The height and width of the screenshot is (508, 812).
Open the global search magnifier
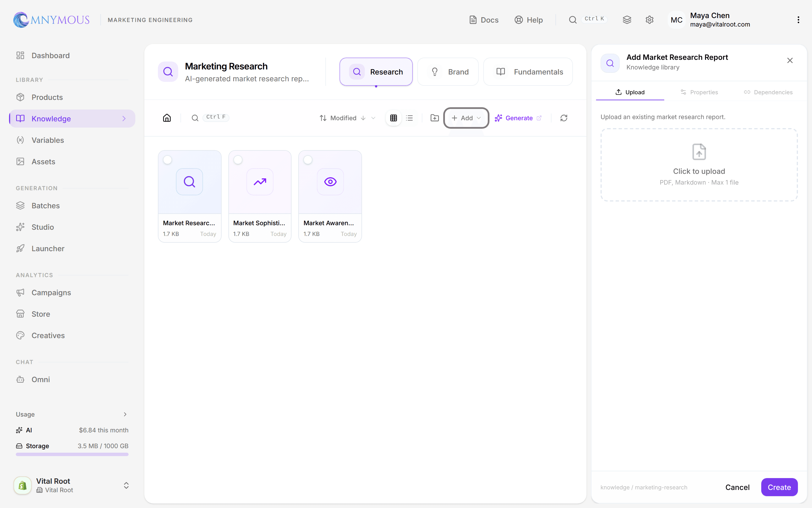pyautogui.click(x=573, y=20)
